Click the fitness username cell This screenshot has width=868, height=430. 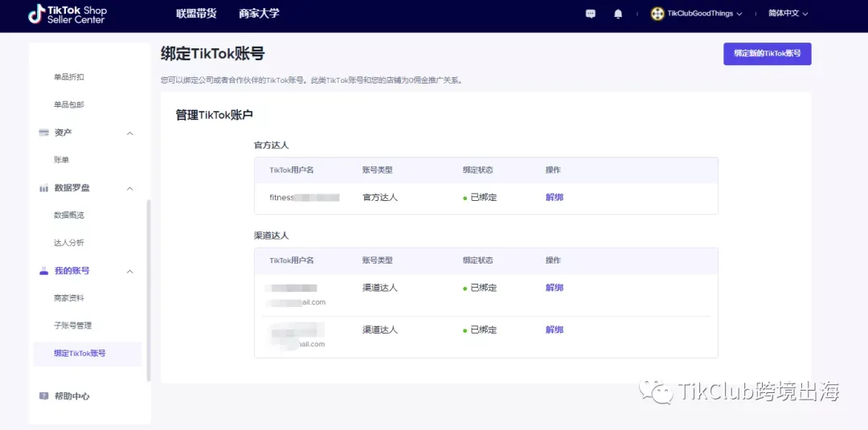(305, 198)
